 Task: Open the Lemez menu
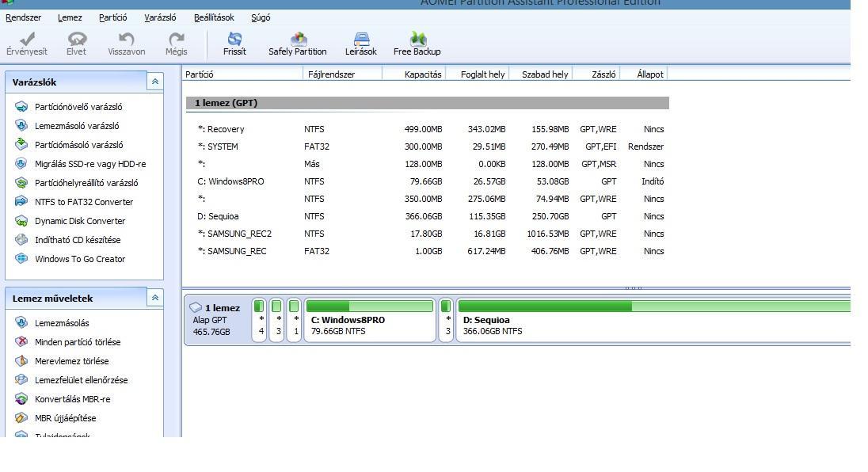click(70, 17)
